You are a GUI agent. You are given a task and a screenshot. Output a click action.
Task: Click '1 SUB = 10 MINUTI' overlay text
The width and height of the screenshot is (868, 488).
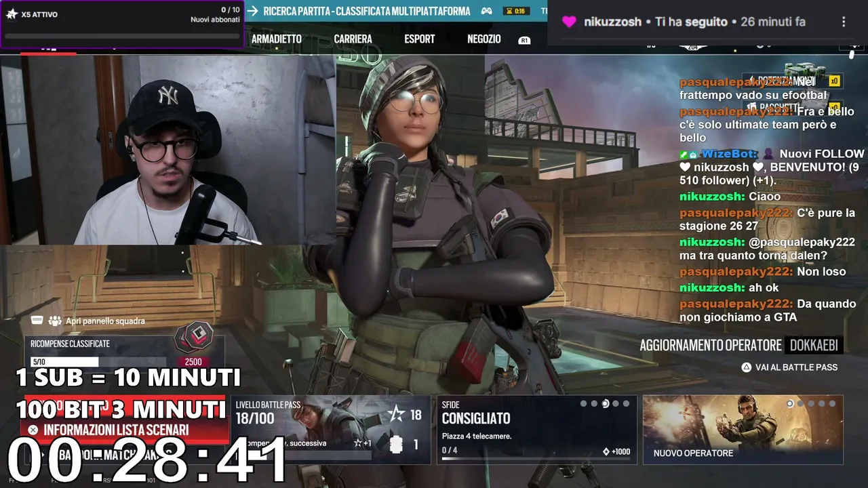128,378
